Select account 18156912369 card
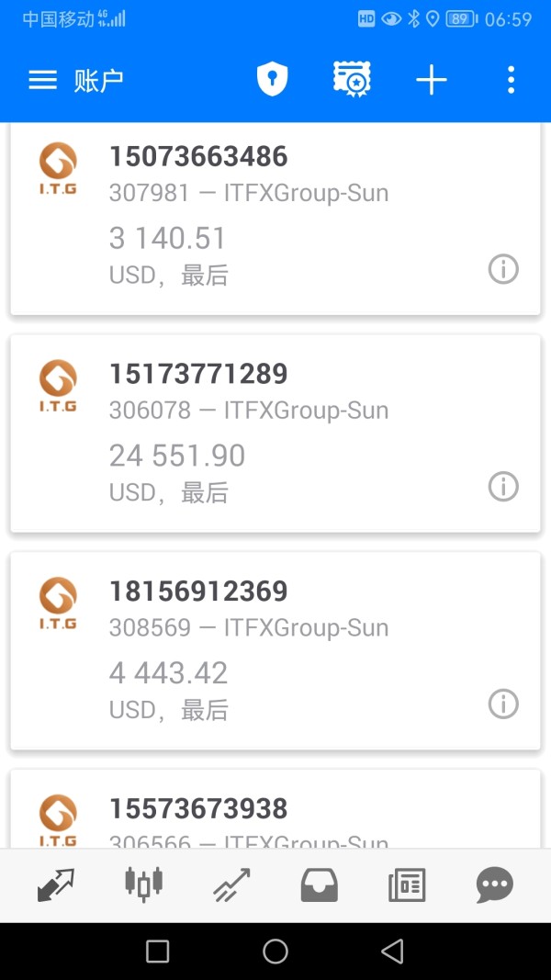Screen dimensions: 551x980 coord(275,650)
